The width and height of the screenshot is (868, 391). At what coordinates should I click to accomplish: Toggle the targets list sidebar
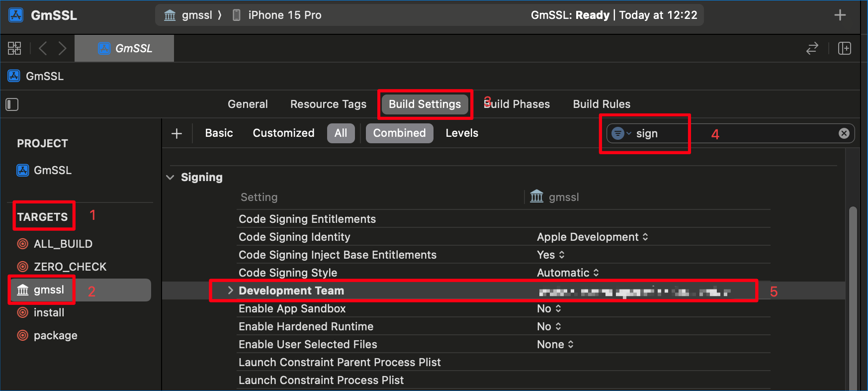pos(12,104)
